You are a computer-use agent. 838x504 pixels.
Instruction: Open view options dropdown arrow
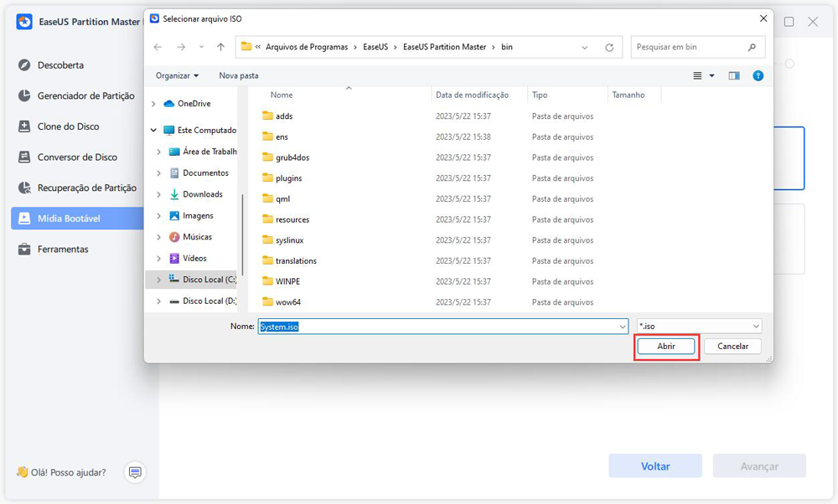[711, 76]
